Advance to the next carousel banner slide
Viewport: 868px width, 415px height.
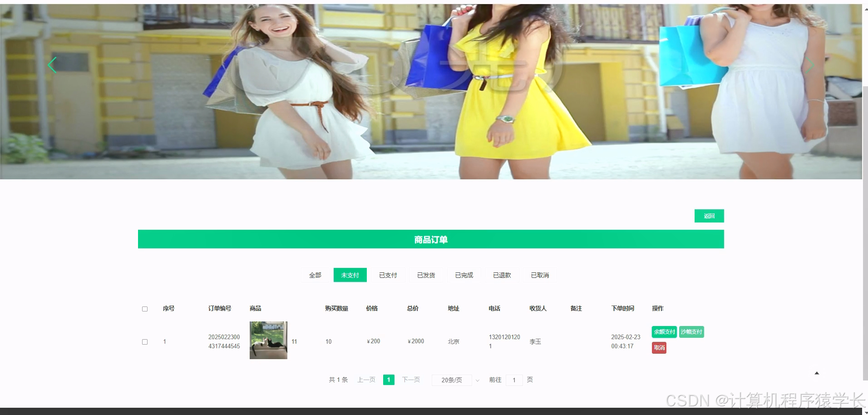point(809,65)
